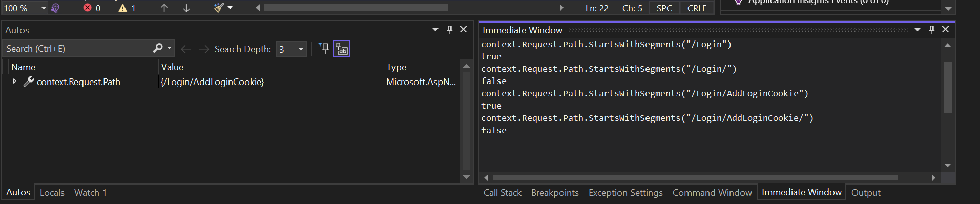
Task: Toggle auto-hide pin on Immediate Window
Action: [932, 30]
